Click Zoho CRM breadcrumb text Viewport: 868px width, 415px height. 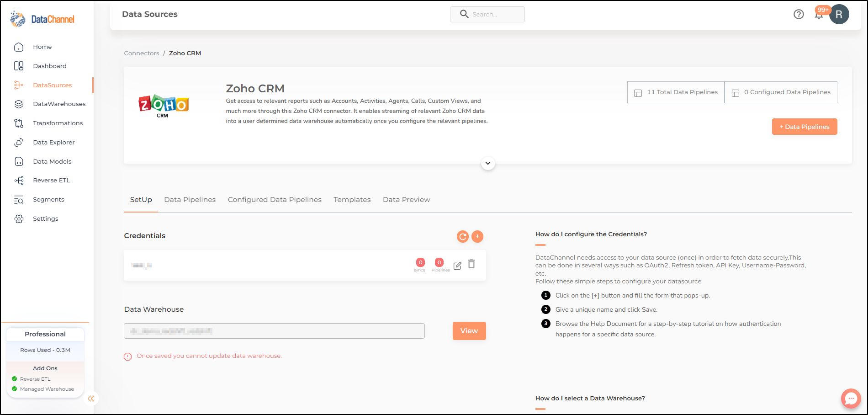point(185,53)
